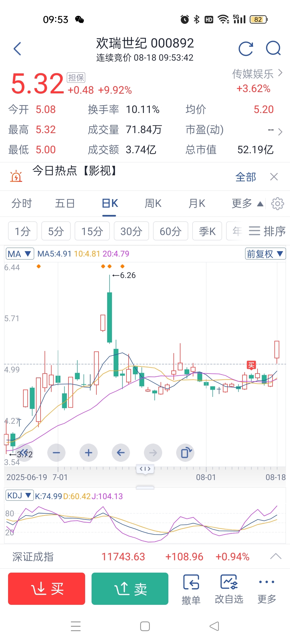This screenshot has height=644, width=290.
Task: Select the 60分 interval chip
Action: point(171,231)
